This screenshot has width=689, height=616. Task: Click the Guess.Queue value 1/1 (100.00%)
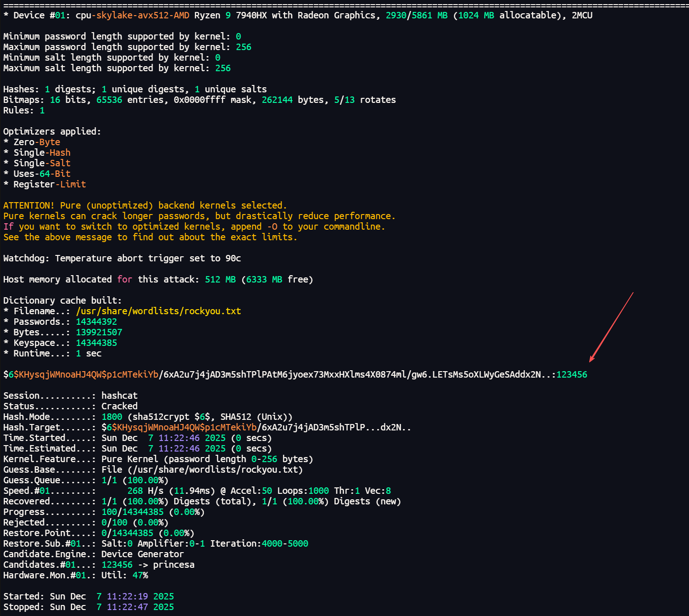point(135,480)
